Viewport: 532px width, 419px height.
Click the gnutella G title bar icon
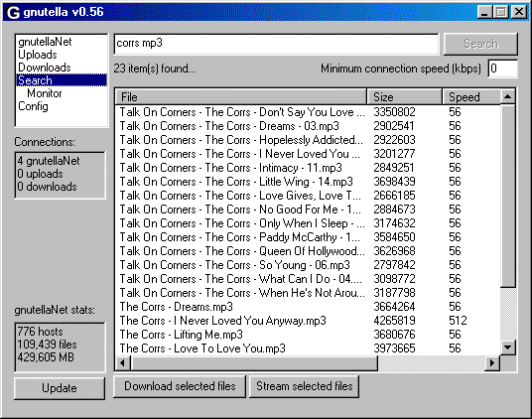13,13
